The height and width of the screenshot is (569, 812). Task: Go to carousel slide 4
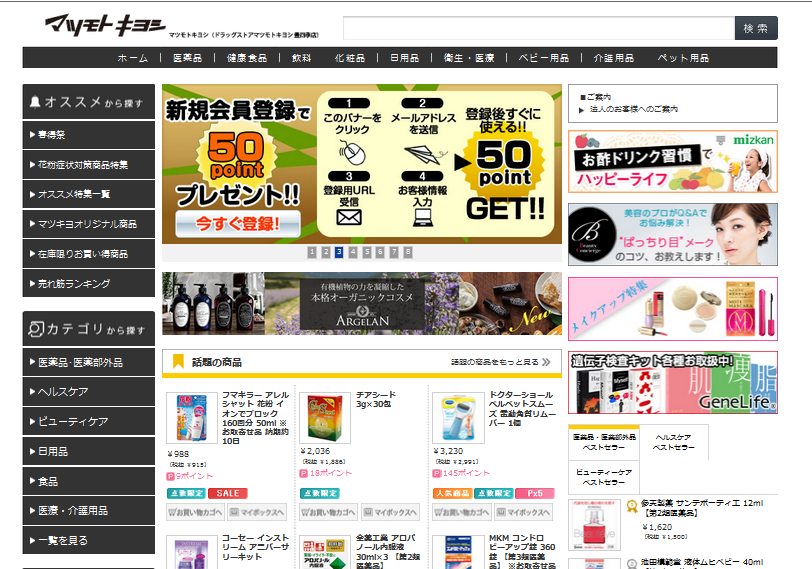[x=353, y=252]
